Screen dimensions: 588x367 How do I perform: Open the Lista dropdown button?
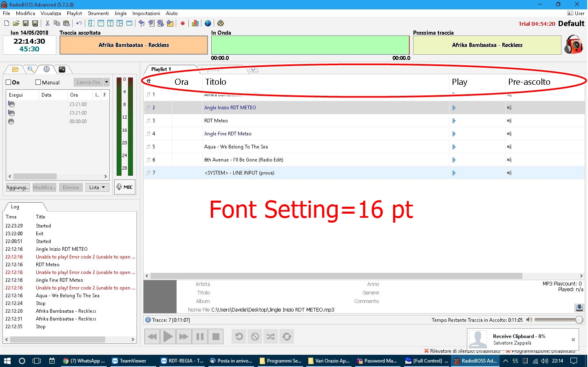97,188
